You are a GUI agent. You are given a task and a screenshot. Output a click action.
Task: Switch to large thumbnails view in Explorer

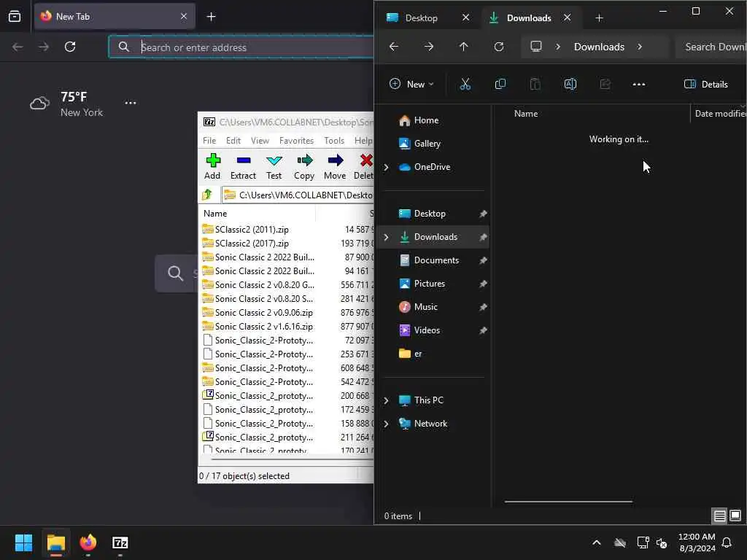(735, 516)
